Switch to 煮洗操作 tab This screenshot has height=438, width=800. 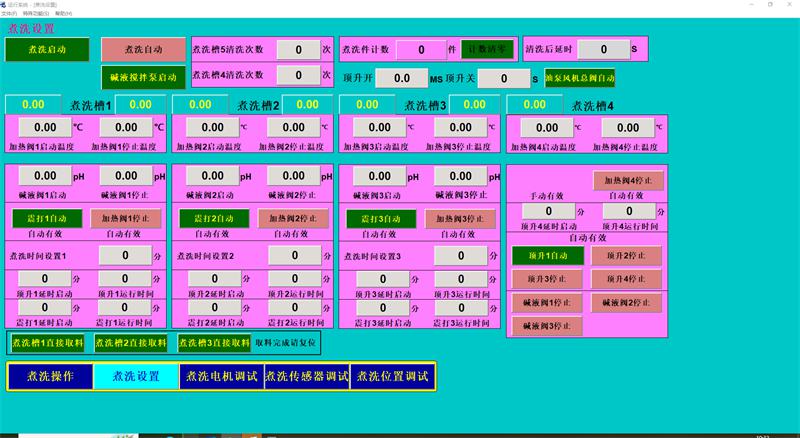coord(50,376)
